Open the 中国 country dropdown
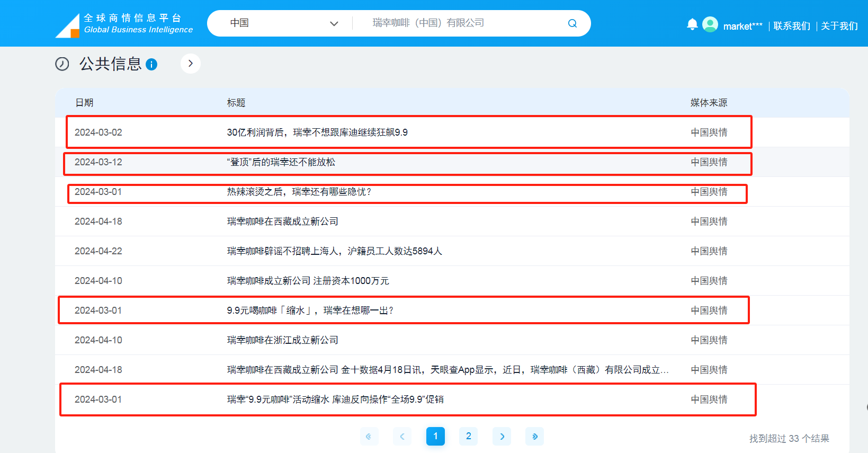The image size is (868, 453). pyautogui.click(x=284, y=23)
